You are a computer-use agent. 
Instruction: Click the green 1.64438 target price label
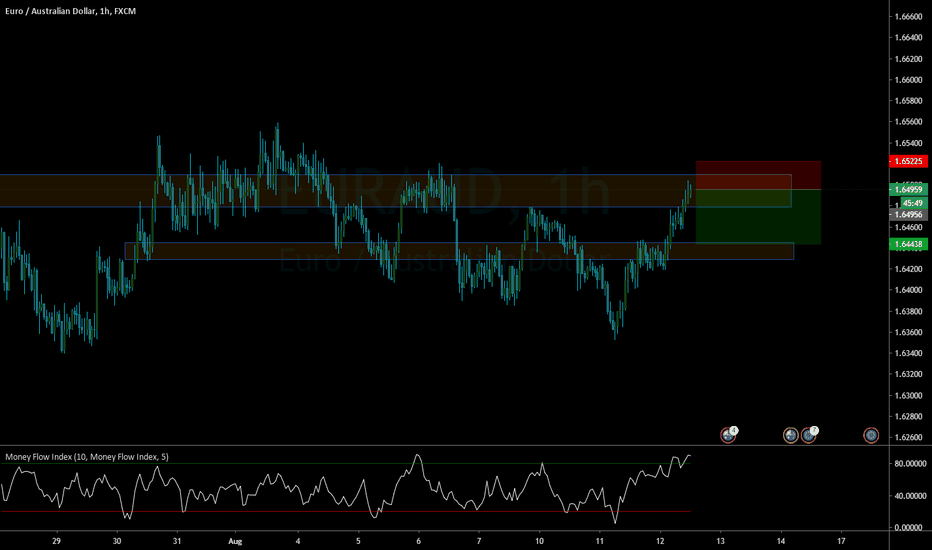pos(908,244)
